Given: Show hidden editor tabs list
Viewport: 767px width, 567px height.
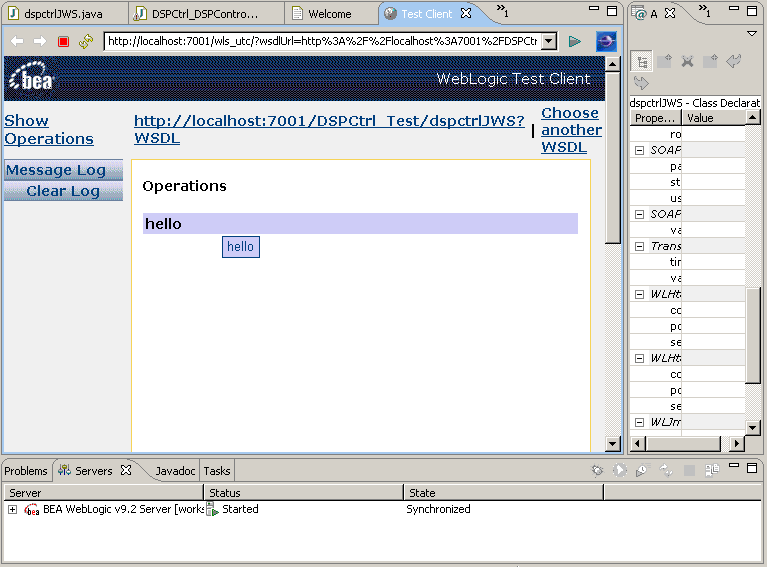Looking at the screenshot, I should [x=502, y=10].
